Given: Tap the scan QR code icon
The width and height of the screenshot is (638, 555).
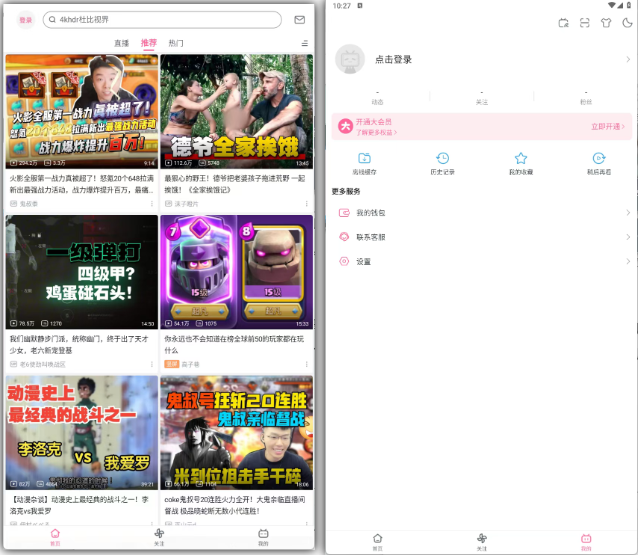Looking at the screenshot, I should [x=584, y=22].
